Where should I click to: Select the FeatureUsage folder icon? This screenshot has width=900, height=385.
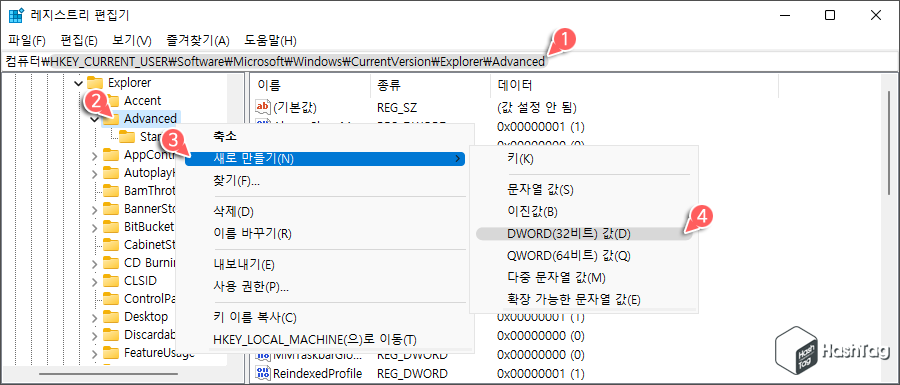click(111, 352)
